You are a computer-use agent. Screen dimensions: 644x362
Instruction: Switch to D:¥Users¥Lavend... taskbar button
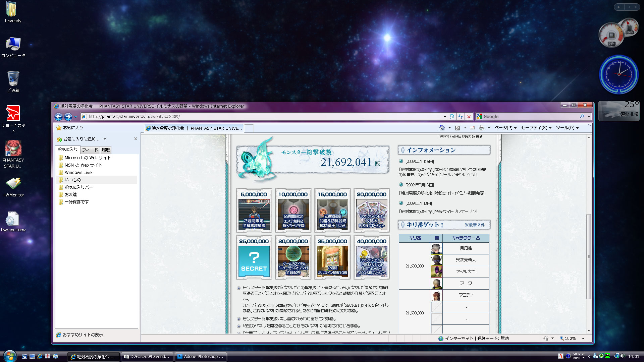click(147, 357)
